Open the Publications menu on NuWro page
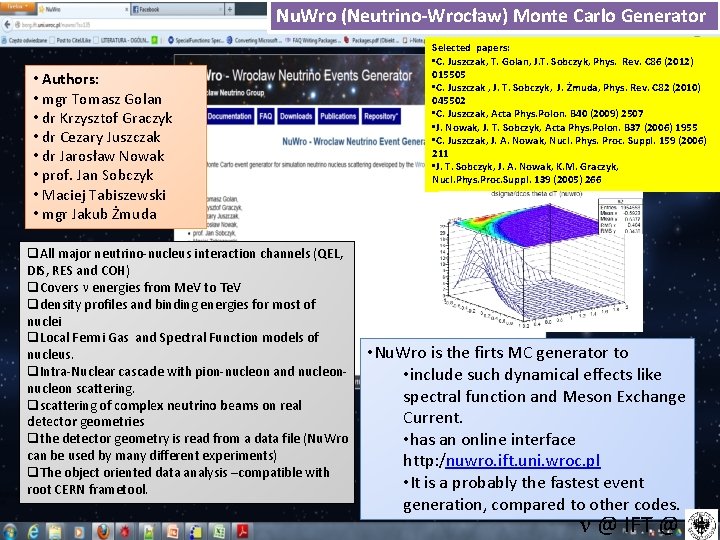This screenshot has height=540, width=720. [x=338, y=116]
